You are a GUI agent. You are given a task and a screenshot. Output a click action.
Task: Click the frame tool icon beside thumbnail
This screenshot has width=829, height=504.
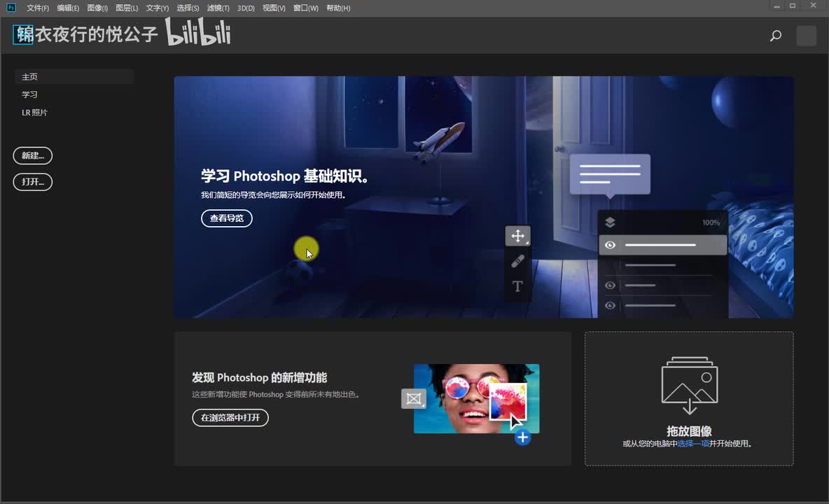[413, 398]
